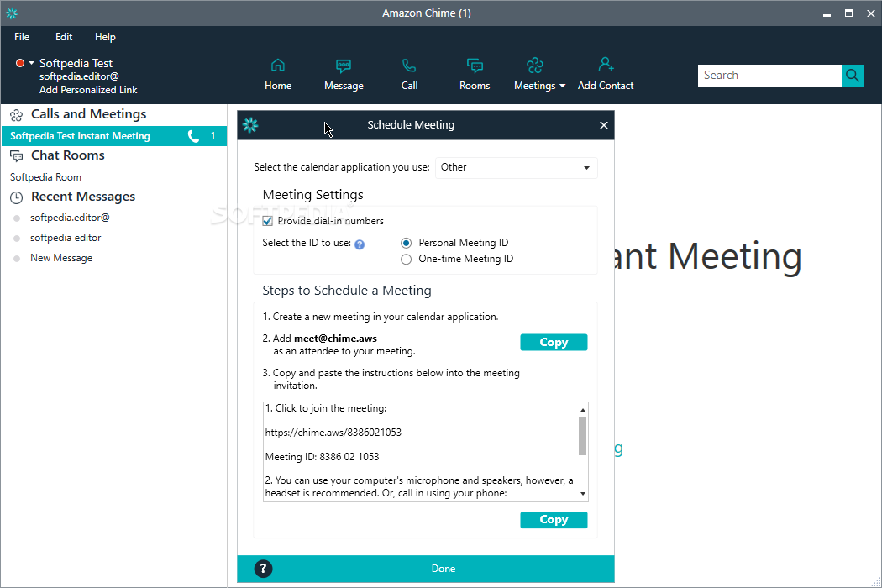Copy the meet@chime.aws attendee address
Viewport: 882px width, 588px height.
pos(554,342)
